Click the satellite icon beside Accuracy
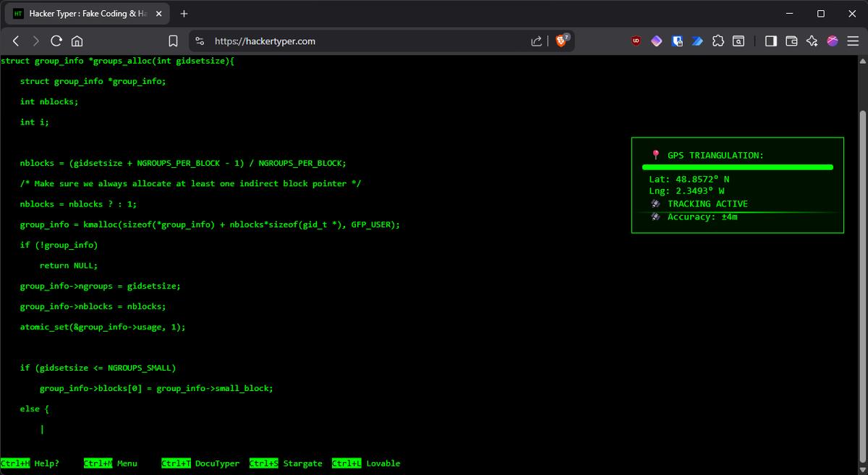868x475 pixels. click(655, 217)
